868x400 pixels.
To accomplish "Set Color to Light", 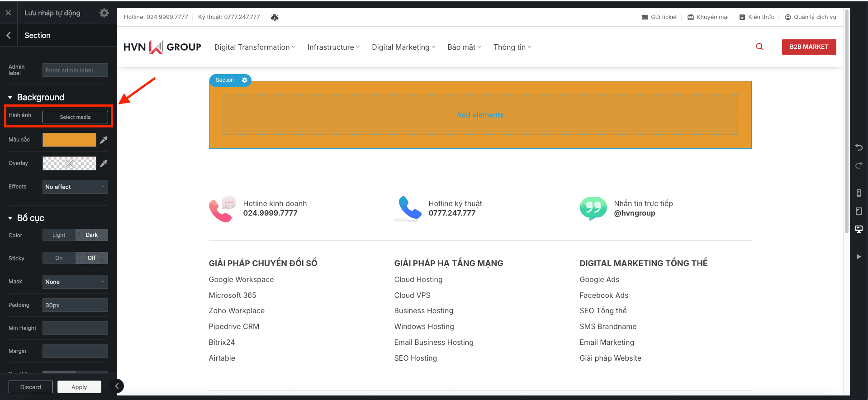I will pos(59,235).
